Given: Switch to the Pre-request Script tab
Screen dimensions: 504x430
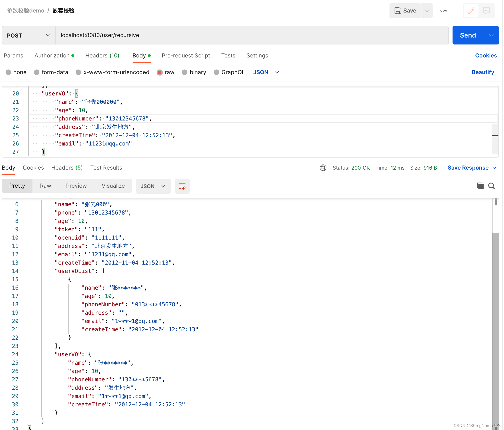Looking at the screenshot, I should pyautogui.click(x=186, y=55).
